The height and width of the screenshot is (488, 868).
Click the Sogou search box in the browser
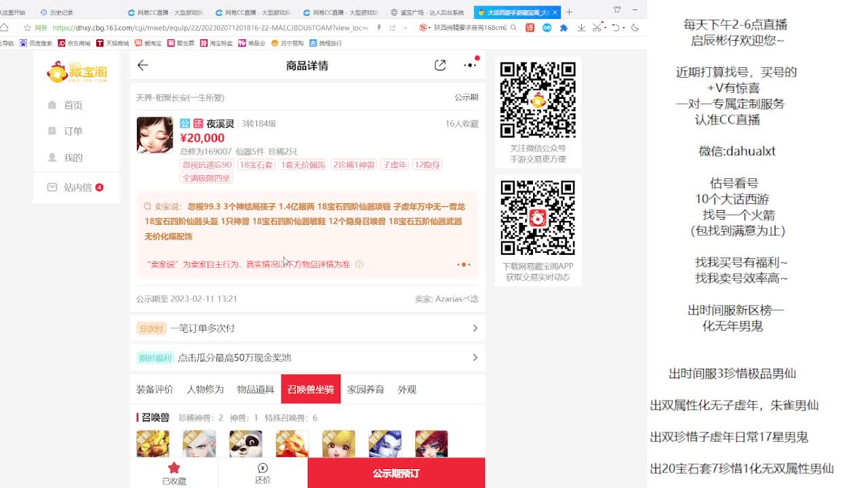(470, 28)
